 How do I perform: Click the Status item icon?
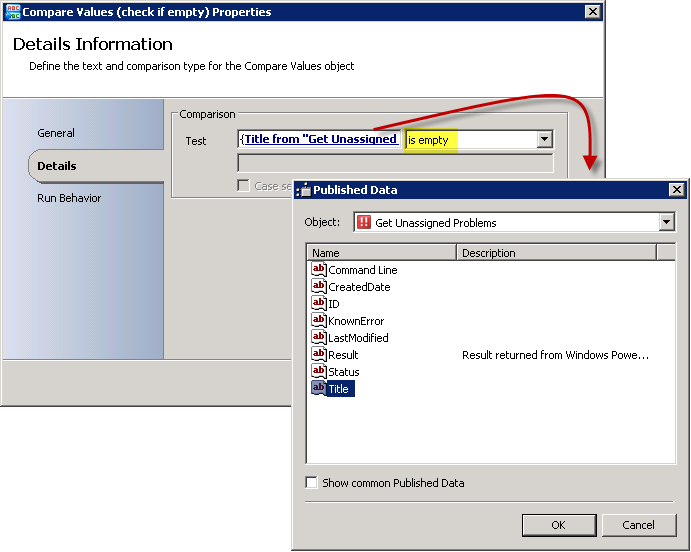click(319, 372)
